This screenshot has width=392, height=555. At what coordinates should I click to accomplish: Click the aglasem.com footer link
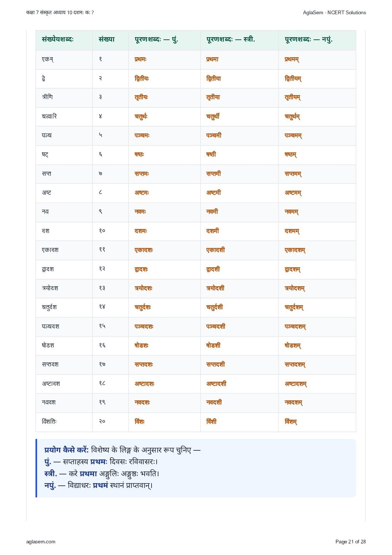pos(41,542)
